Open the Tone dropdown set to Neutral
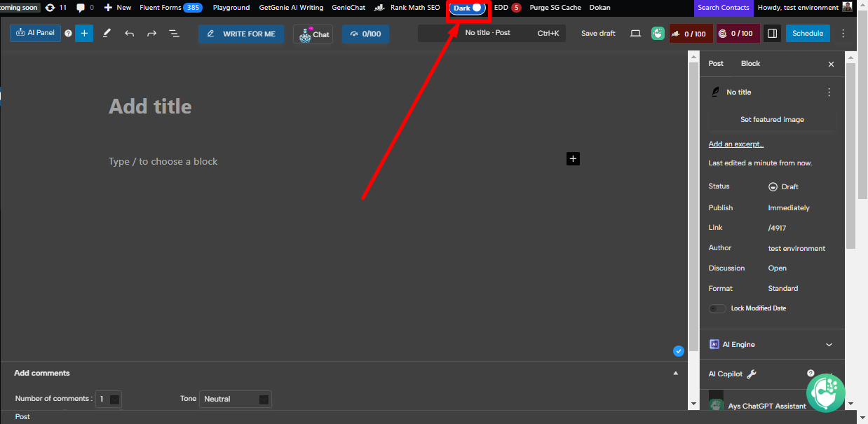 click(236, 399)
